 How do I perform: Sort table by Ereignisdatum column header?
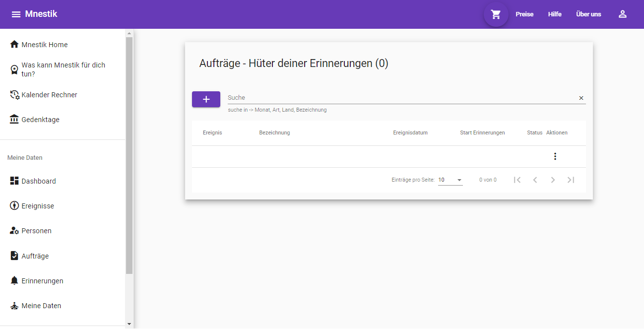pos(410,132)
